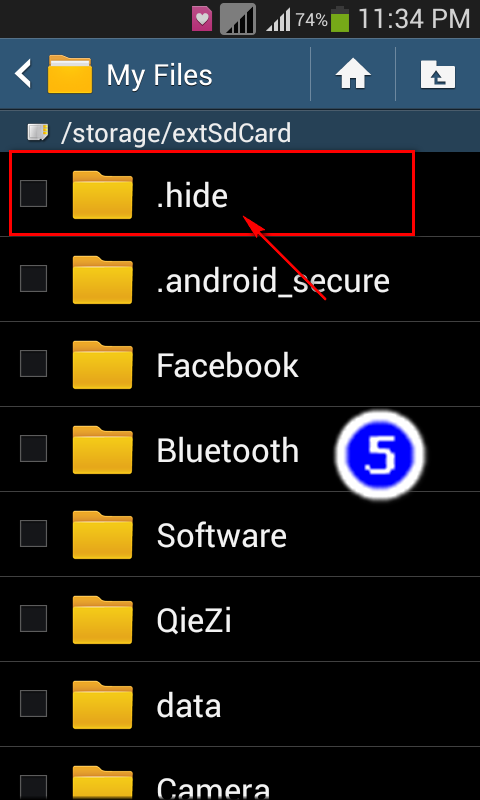This screenshot has height=800, width=480.
Task: Go to Home via house icon
Action: tap(352, 74)
